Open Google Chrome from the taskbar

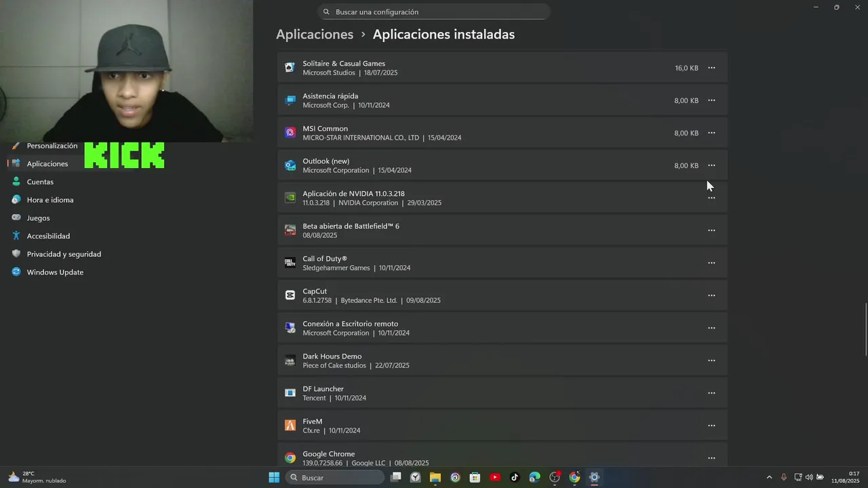click(574, 478)
